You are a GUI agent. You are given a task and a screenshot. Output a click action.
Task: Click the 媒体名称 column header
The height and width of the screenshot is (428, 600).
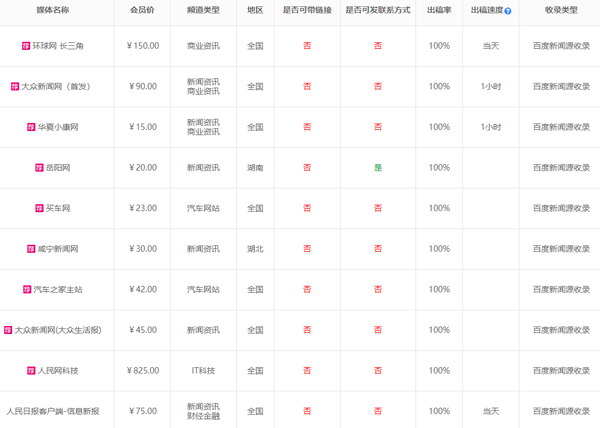point(54,10)
